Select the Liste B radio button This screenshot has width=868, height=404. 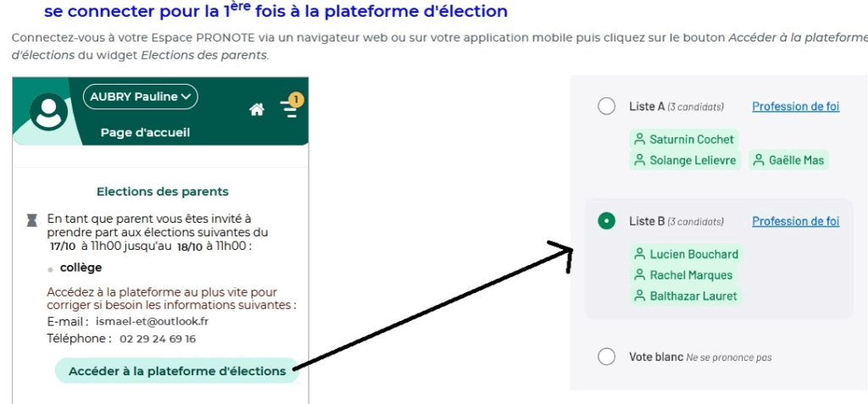point(606,221)
